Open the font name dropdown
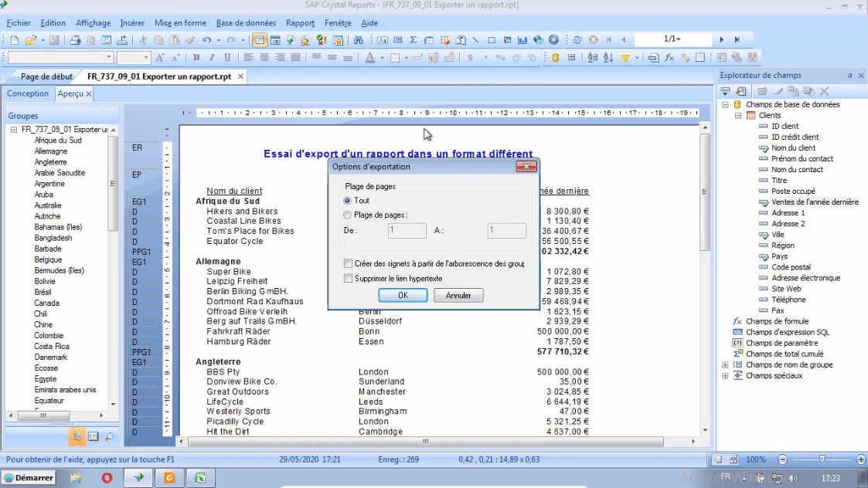Viewport: 868px width, 488px height. (108, 58)
